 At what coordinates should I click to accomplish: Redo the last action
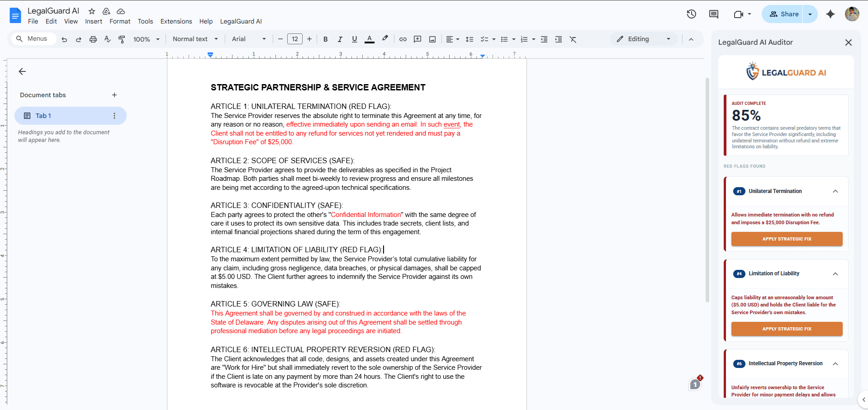(79, 39)
